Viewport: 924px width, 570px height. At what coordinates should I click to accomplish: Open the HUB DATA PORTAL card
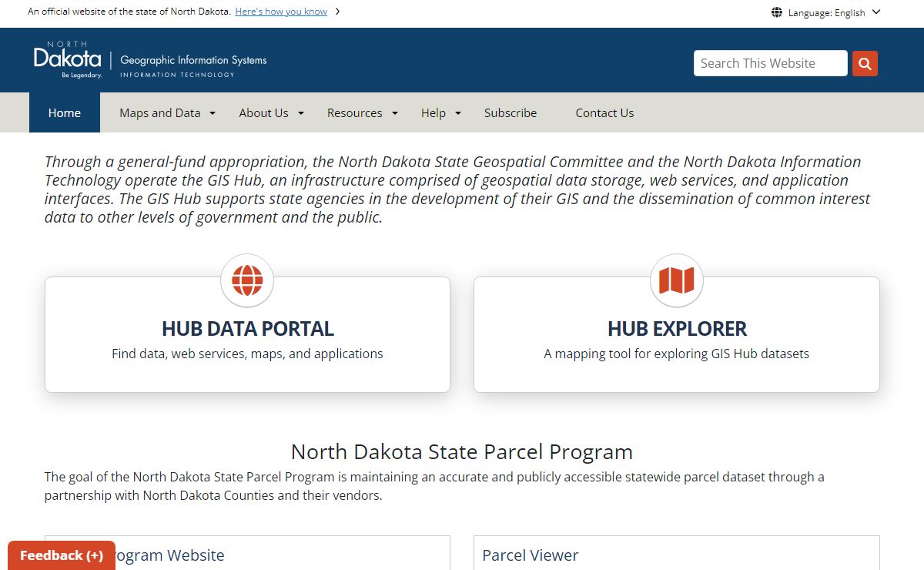pos(247,334)
